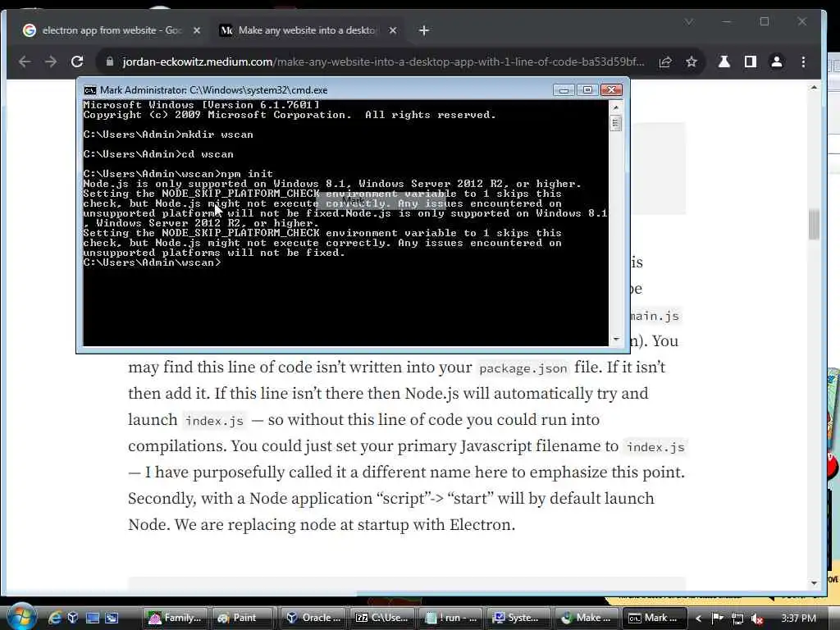Switch to the 'Make ...' Chrome taskbar button
Screen dimensions: 840x630
pyautogui.click(x=587, y=618)
